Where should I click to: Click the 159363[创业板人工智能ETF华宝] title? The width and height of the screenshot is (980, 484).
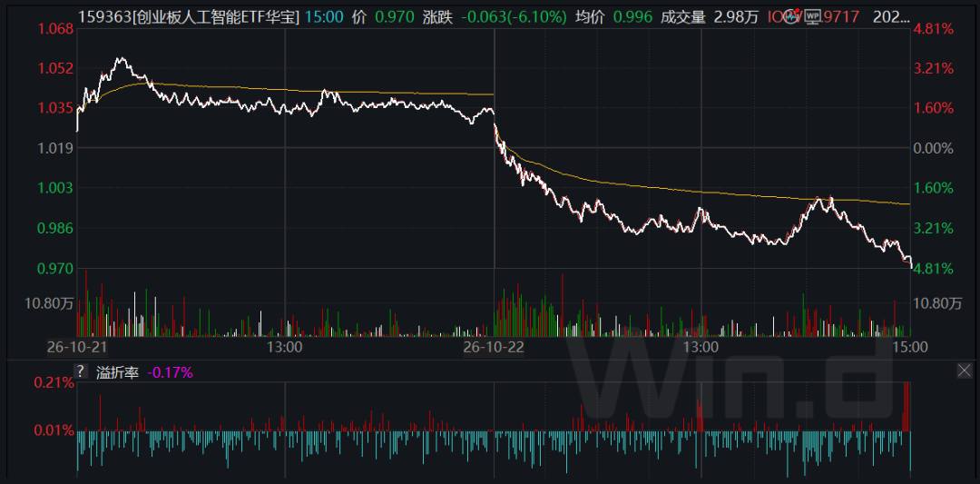tap(190, 17)
